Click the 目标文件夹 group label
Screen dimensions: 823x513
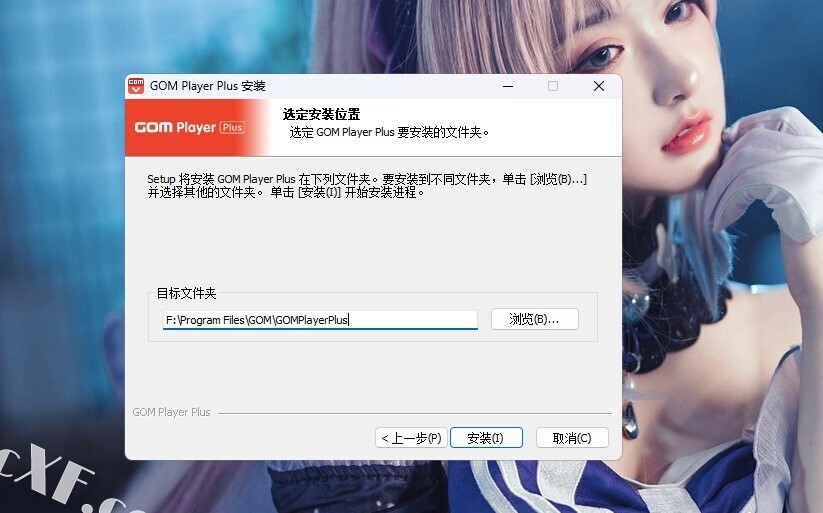pos(186,293)
